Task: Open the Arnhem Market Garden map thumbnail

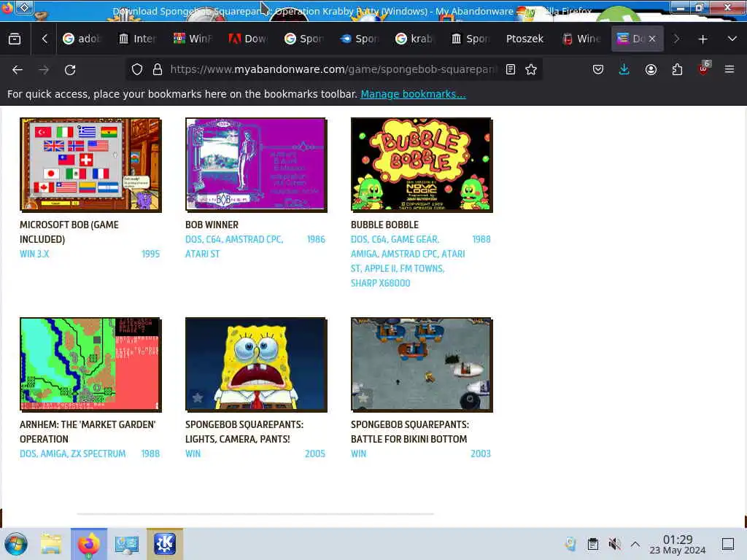Action: pyautogui.click(x=90, y=365)
